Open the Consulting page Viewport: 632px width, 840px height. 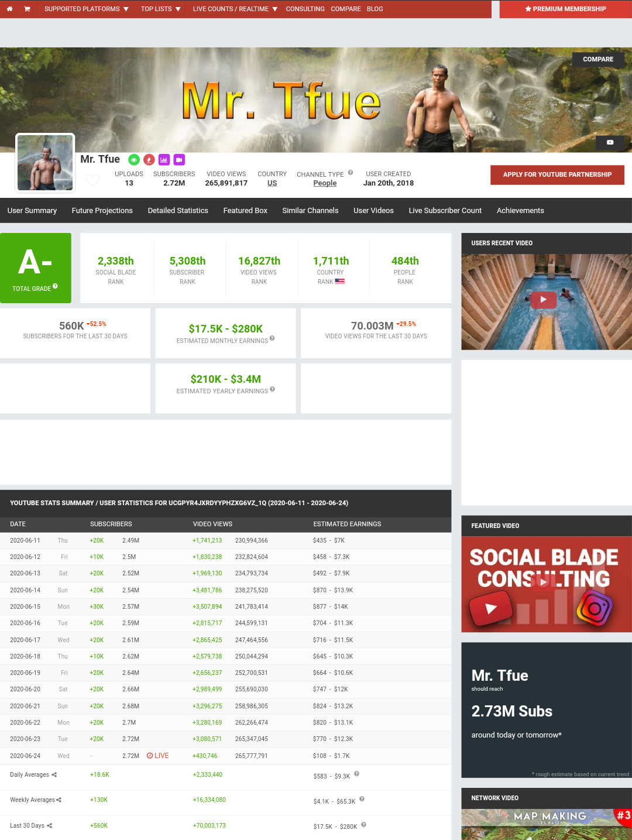tap(305, 9)
